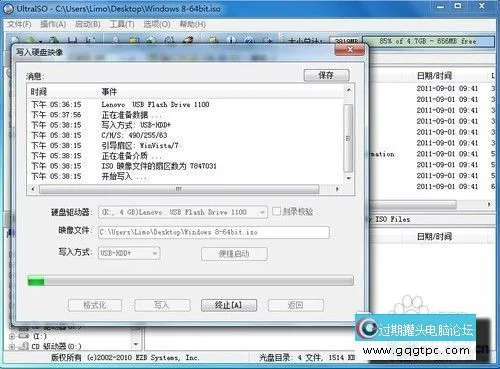This screenshot has height=369, width=500.
Task: Select log row 'C/H/S: 490/255/63'
Action: pyautogui.click(x=185, y=135)
